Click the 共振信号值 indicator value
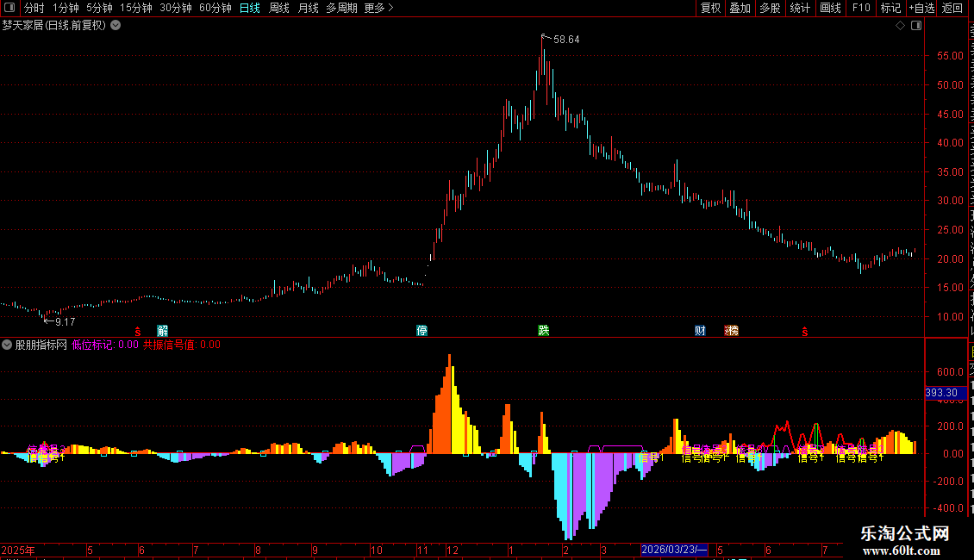This screenshot has height=560, width=974. (x=182, y=345)
